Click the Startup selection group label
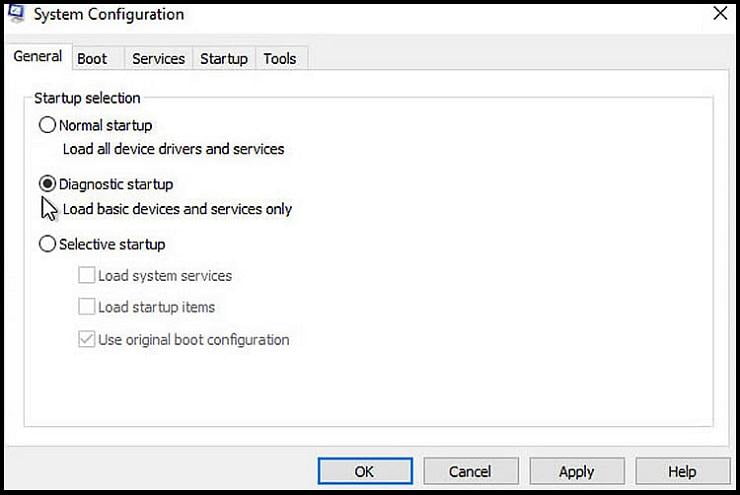740x495 pixels. coord(87,98)
